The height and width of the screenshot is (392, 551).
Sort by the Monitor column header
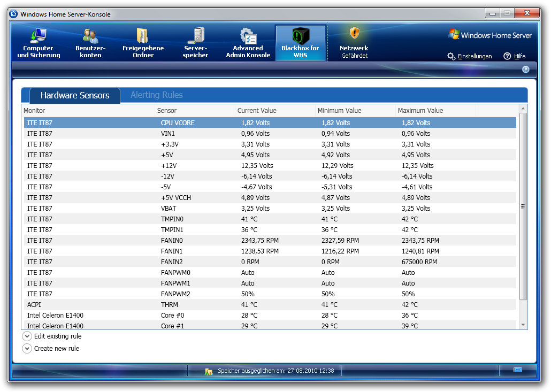pyautogui.click(x=88, y=110)
